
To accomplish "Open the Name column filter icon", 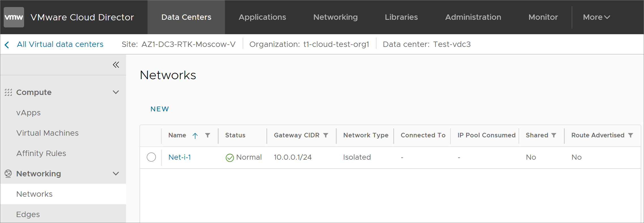I will (x=208, y=135).
